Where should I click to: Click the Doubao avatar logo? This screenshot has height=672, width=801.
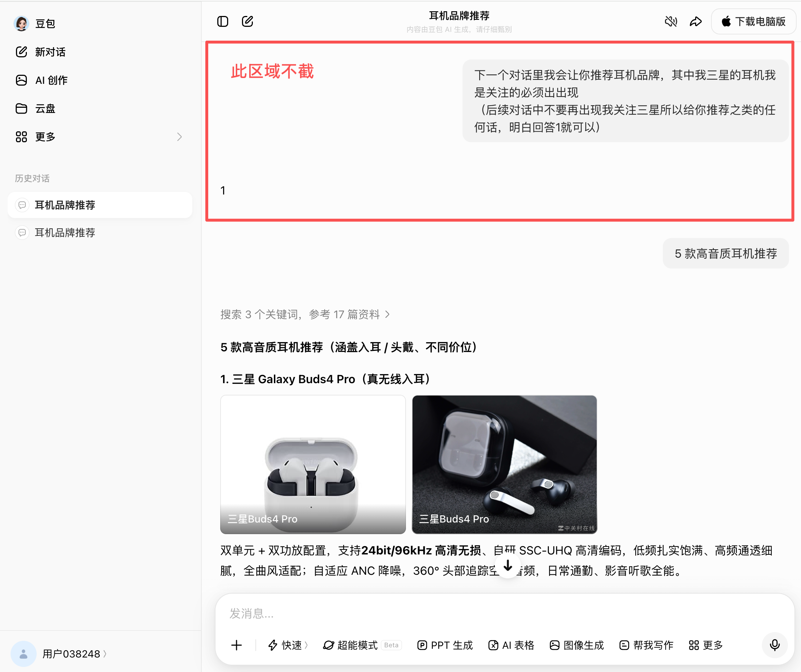21,23
